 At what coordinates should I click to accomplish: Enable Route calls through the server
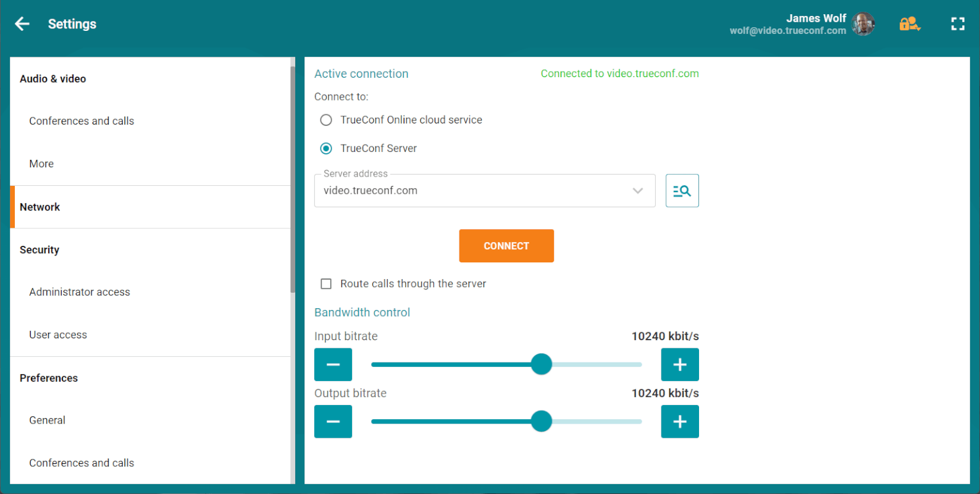pyautogui.click(x=326, y=284)
